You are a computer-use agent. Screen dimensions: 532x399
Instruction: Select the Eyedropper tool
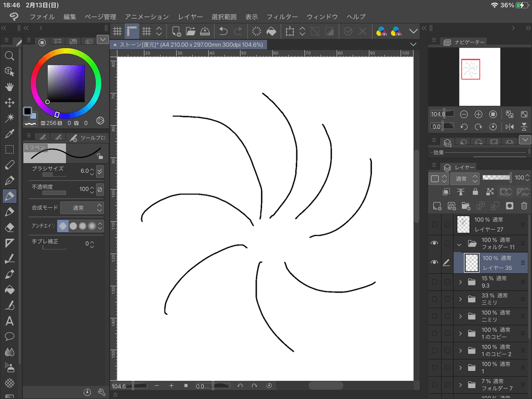pos(9,133)
